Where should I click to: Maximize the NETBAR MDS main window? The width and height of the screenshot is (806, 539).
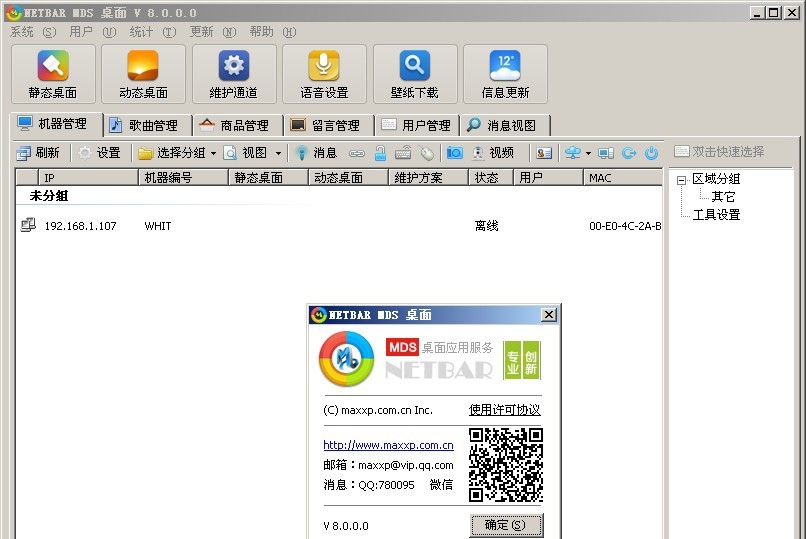[774, 12]
